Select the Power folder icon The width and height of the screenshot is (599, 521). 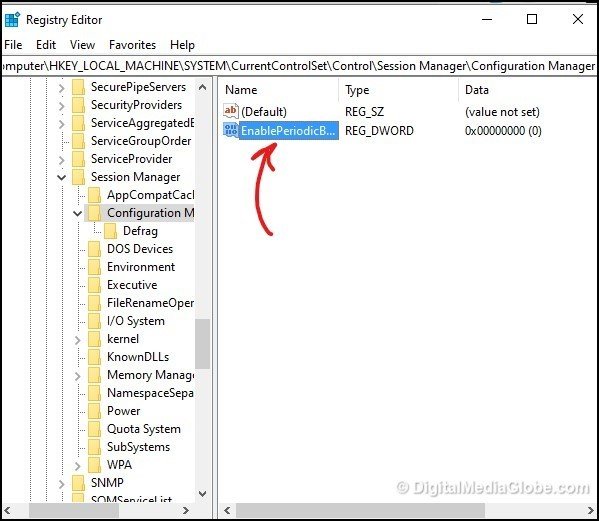pyautogui.click(x=94, y=411)
